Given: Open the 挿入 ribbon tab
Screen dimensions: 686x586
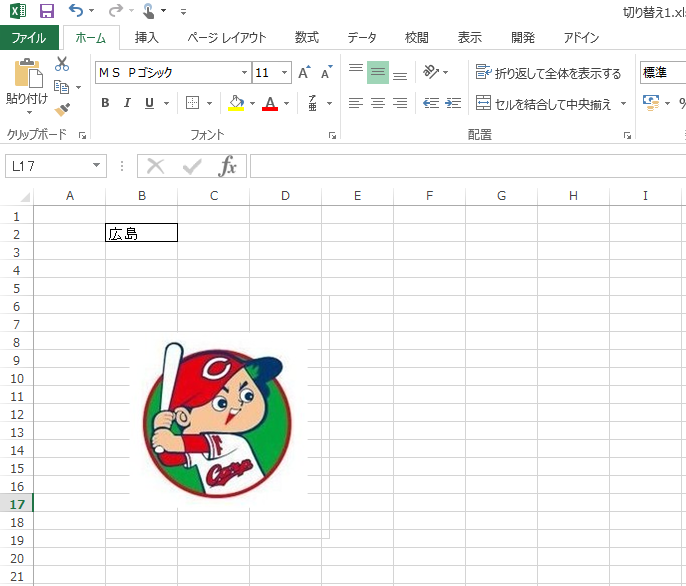Looking at the screenshot, I should pos(147,38).
